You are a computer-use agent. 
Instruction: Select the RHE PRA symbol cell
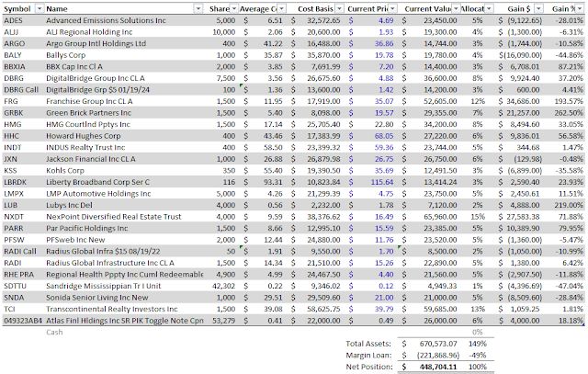[18, 275]
